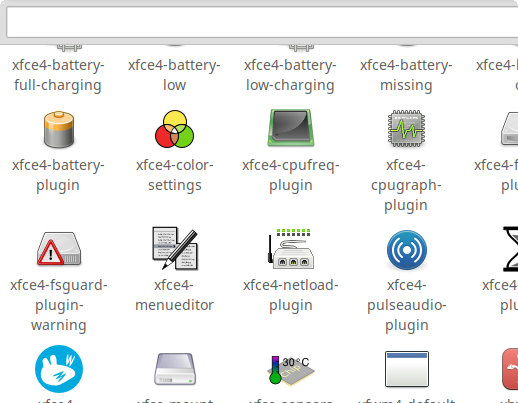Click the search text field at top
This screenshot has height=403, width=518.
click(262, 22)
